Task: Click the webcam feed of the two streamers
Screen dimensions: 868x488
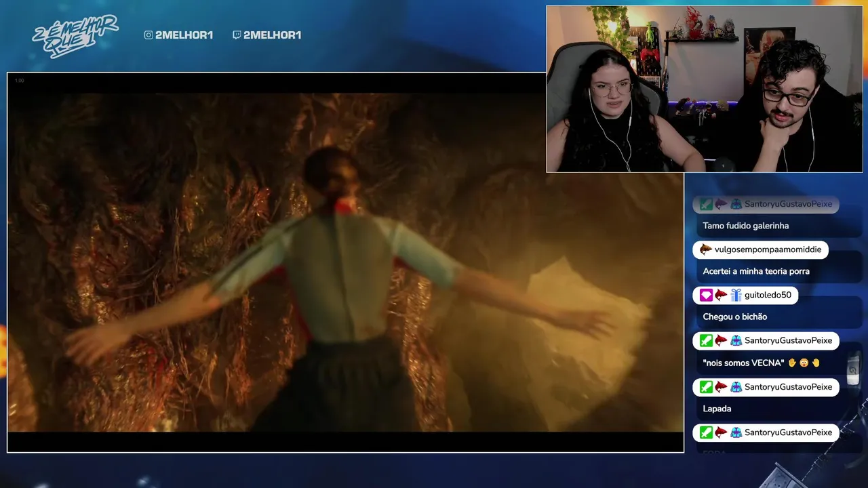Action: point(705,89)
